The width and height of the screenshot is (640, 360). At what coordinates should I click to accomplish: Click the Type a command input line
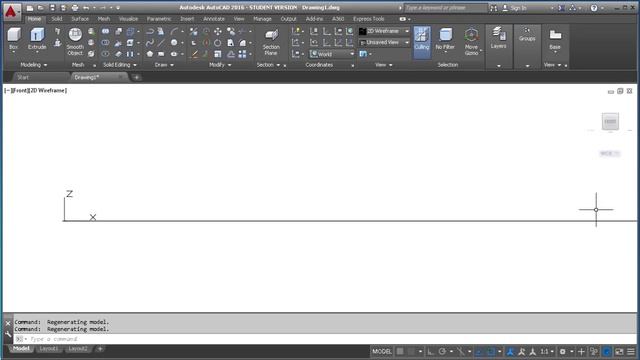pyautogui.click(x=325, y=339)
